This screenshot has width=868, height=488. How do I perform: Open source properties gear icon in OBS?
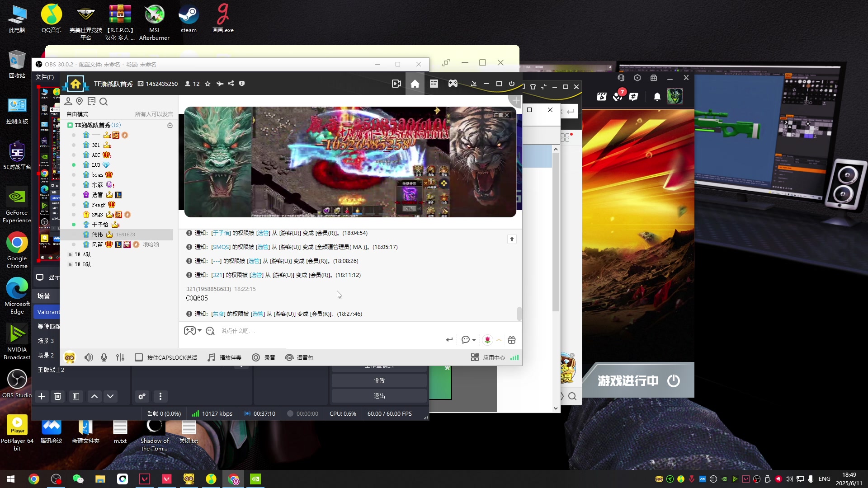pyautogui.click(x=142, y=396)
